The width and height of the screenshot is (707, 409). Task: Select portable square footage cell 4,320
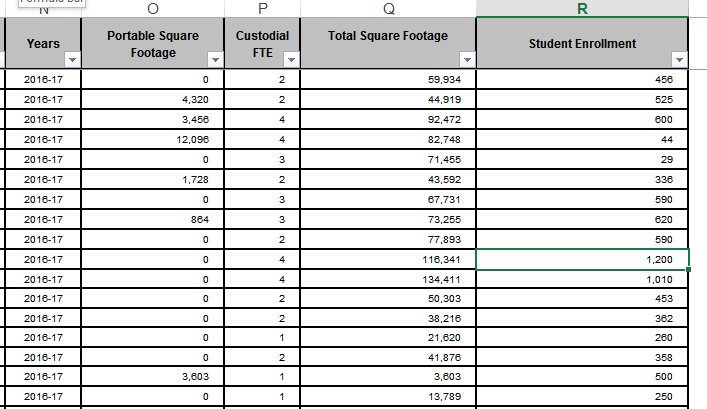coord(153,100)
